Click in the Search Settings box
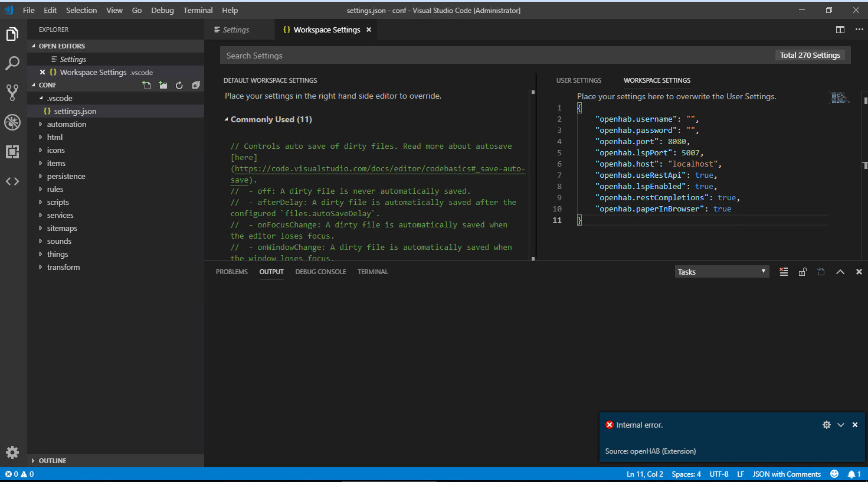This screenshot has height=482, width=868. (x=496, y=56)
